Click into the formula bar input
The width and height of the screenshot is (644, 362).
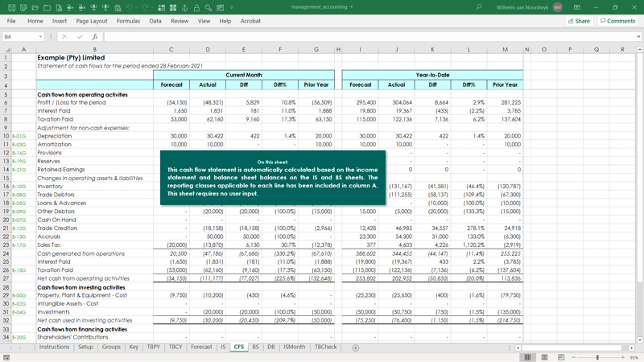click(x=369, y=36)
